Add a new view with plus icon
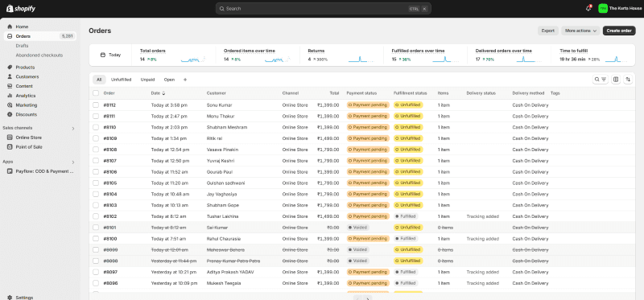Viewport: 644px width, 300px height. (185, 80)
